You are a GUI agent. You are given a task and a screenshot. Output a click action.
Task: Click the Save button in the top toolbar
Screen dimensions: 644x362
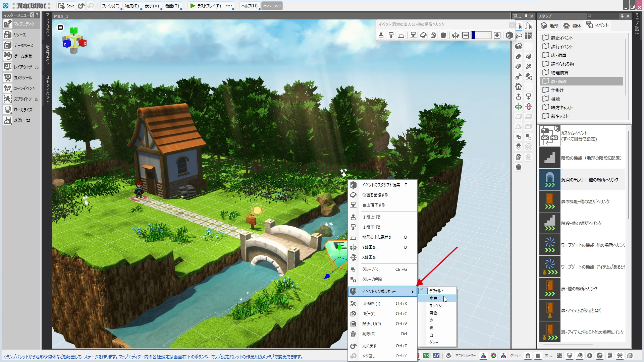coord(66,6)
